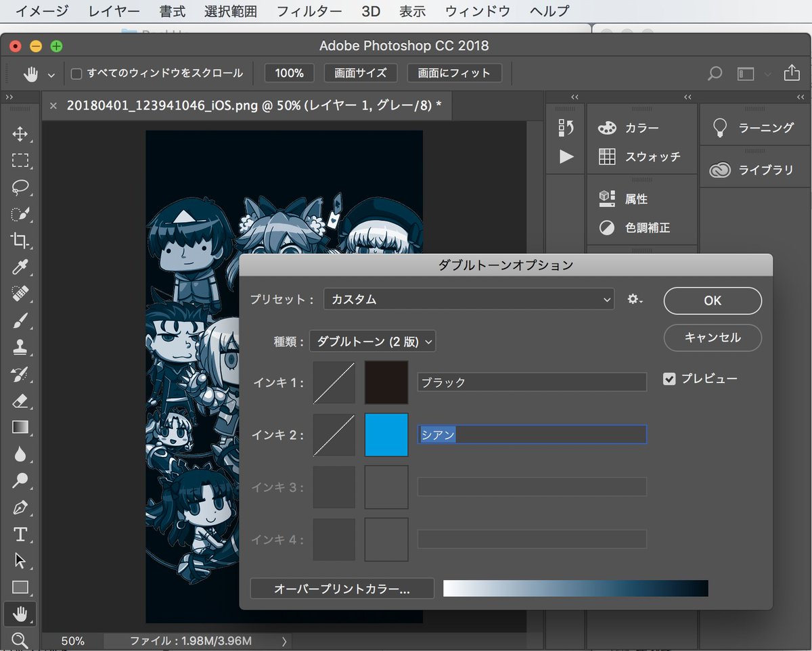
Task: Open the ライブラリ panel
Action: point(752,170)
